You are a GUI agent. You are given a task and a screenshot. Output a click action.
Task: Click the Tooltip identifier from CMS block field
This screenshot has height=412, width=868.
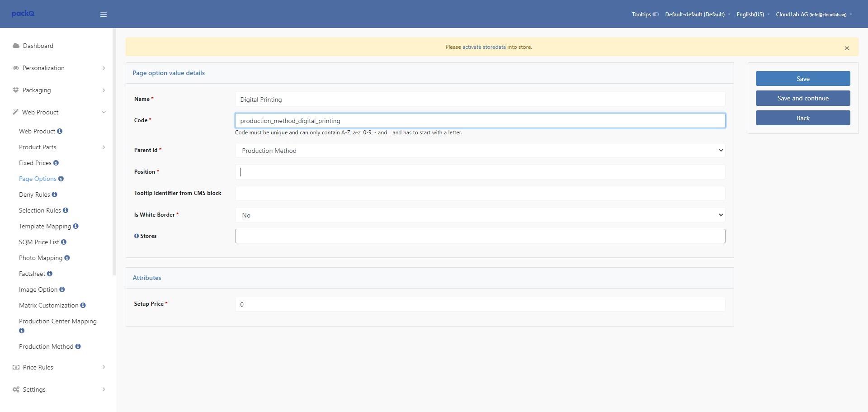[480, 193]
